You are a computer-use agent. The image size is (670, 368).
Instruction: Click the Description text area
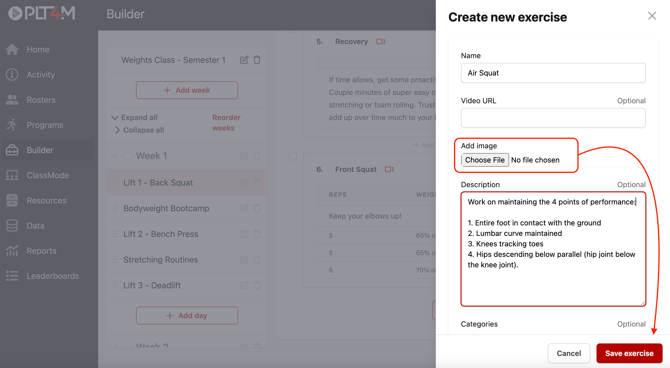click(x=553, y=249)
